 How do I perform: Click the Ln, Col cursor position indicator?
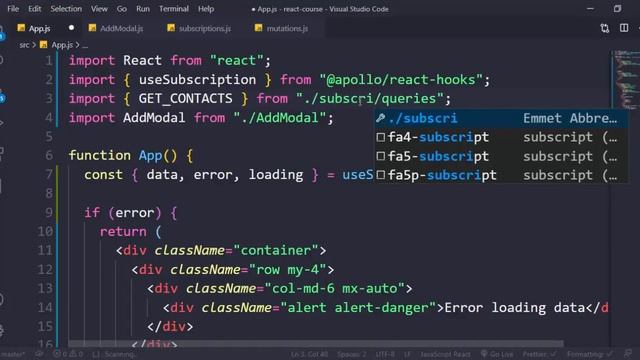(x=309, y=354)
